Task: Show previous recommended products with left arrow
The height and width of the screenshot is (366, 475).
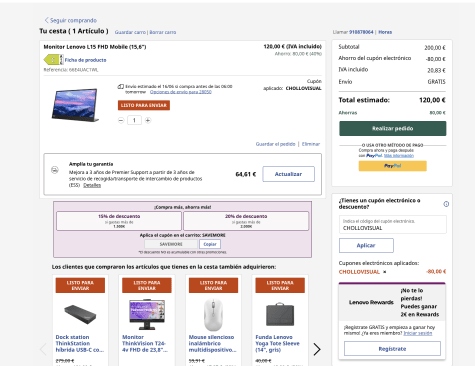Action: tap(43, 349)
